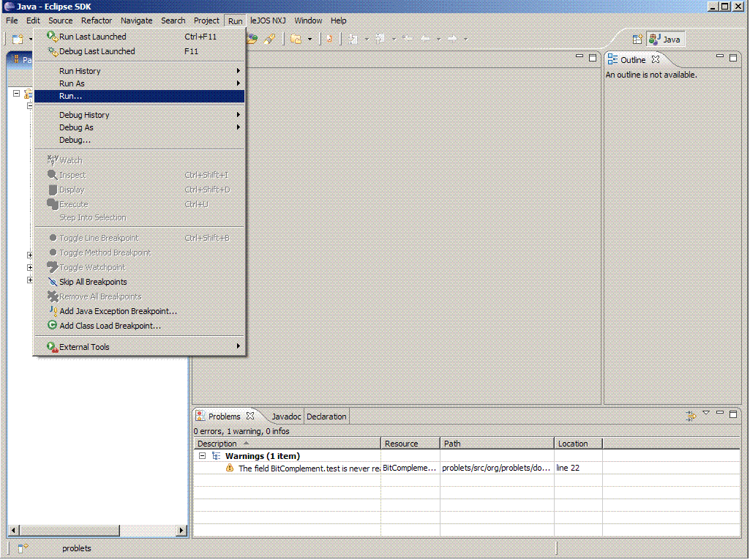Open the Search menu
This screenshot has height=560, width=750.
click(x=173, y=20)
